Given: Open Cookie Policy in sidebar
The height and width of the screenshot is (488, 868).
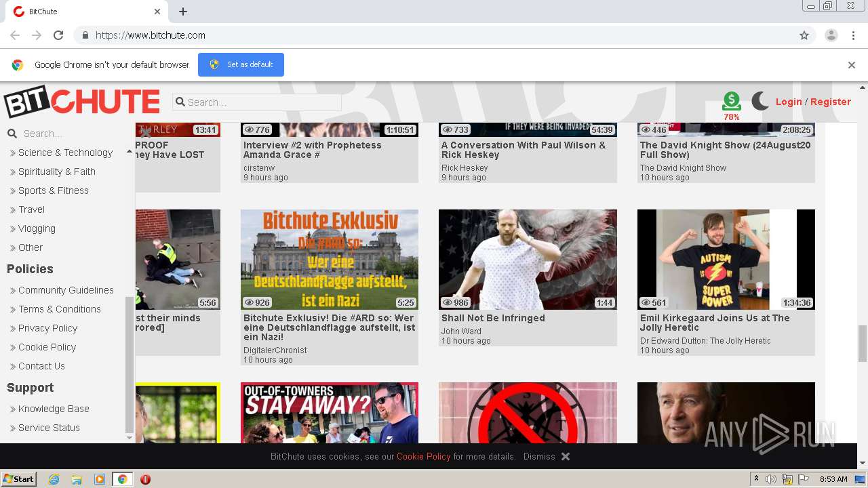Looking at the screenshot, I should click(x=47, y=347).
